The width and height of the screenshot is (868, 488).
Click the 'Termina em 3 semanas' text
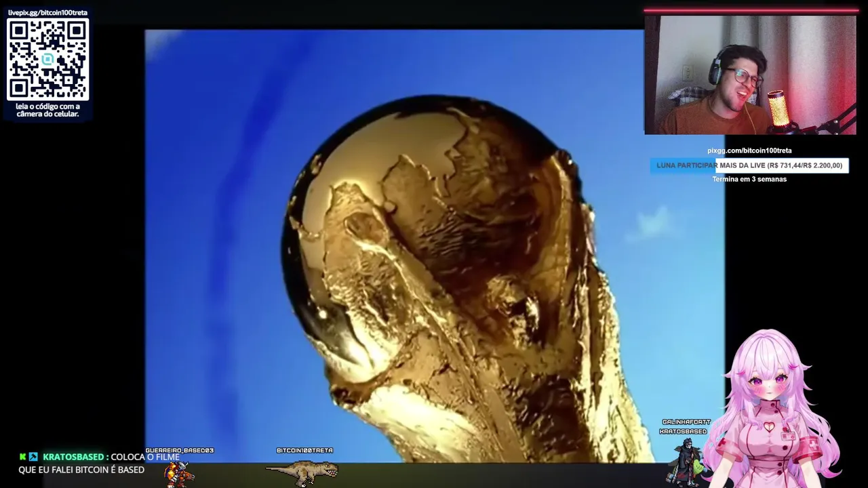pos(749,179)
